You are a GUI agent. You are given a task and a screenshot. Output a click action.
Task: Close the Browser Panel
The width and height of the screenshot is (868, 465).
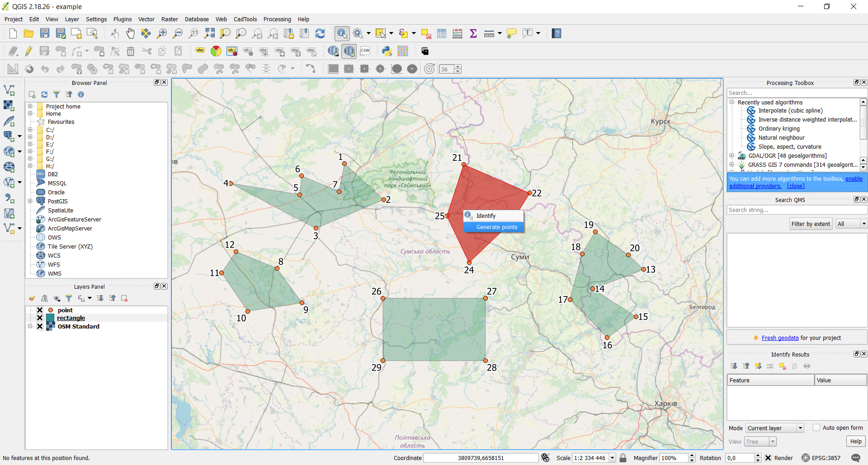165,82
